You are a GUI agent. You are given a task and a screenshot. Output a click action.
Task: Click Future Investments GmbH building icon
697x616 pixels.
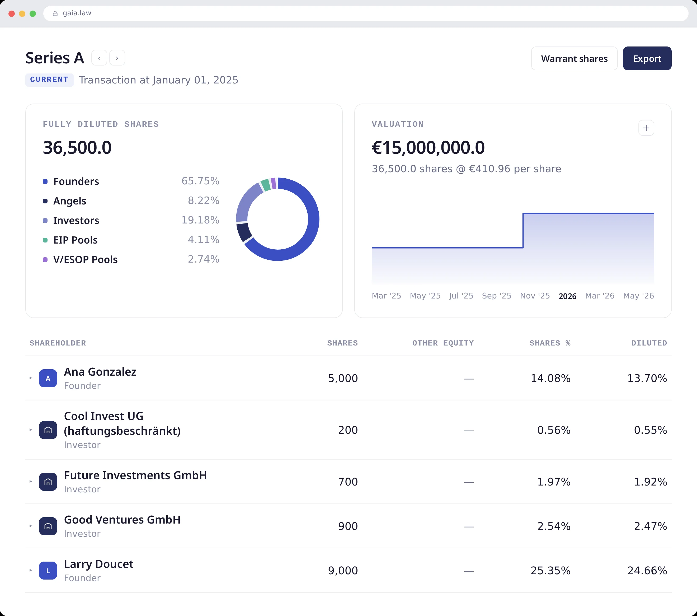48,482
